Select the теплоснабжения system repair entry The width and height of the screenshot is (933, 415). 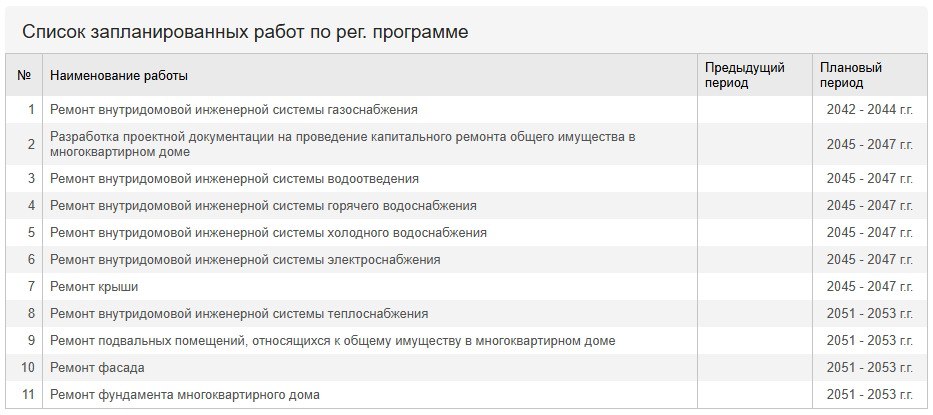click(x=239, y=313)
